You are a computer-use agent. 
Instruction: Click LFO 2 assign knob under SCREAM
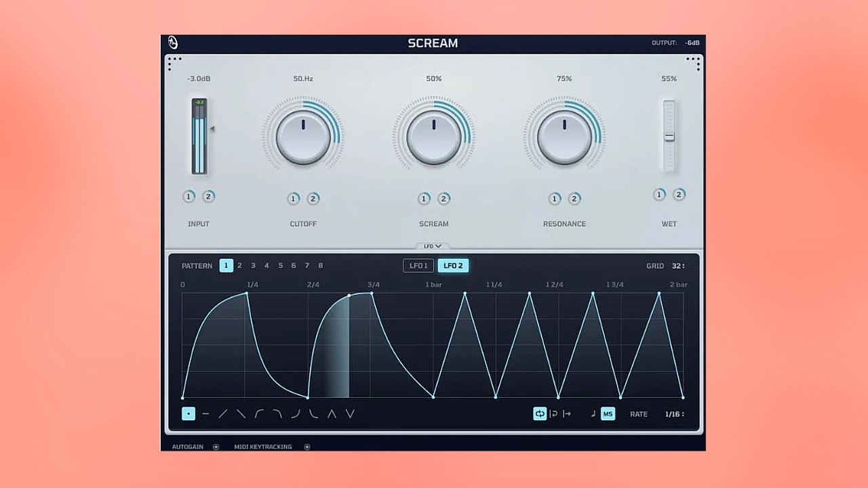[x=443, y=199]
